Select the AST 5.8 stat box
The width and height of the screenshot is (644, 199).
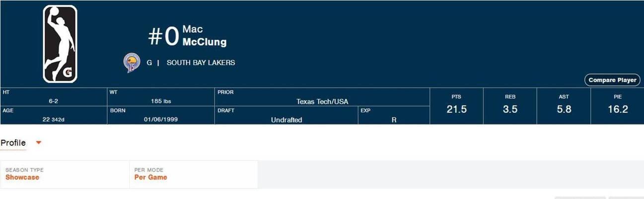click(564, 106)
